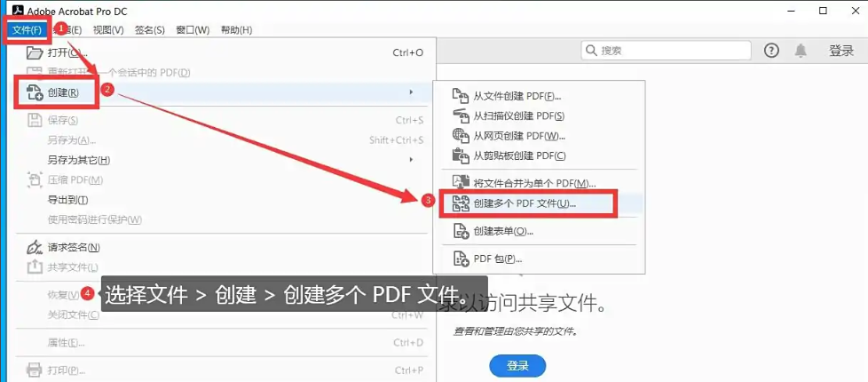868x382 pixels.
Task: Click the 从剪贴板创建 PDF clipboard icon
Action: pos(461,155)
